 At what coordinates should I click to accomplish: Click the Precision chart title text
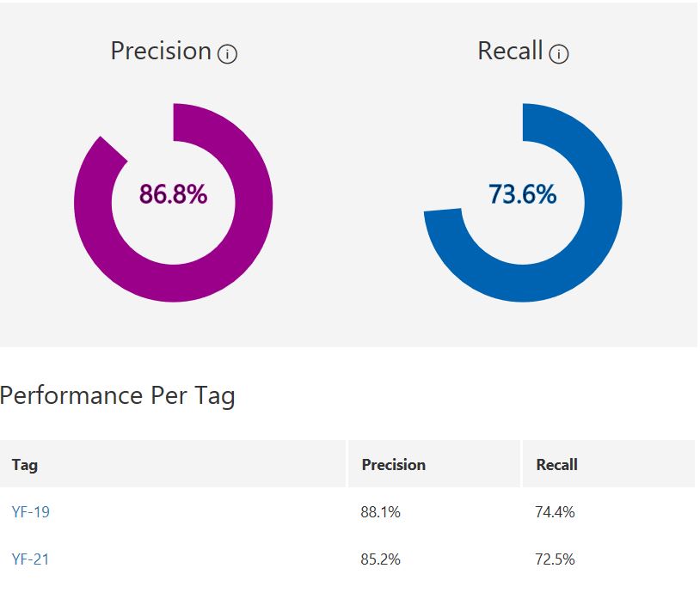tap(161, 52)
